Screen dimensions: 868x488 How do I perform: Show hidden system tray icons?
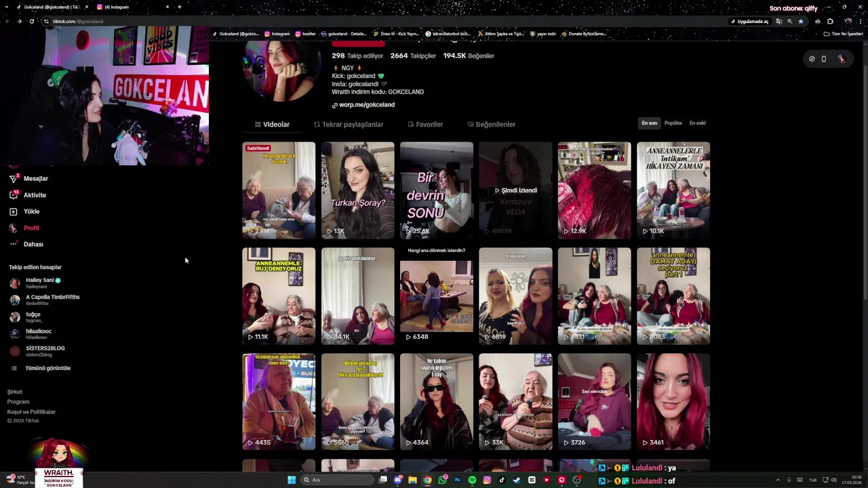[x=778, y=480]
